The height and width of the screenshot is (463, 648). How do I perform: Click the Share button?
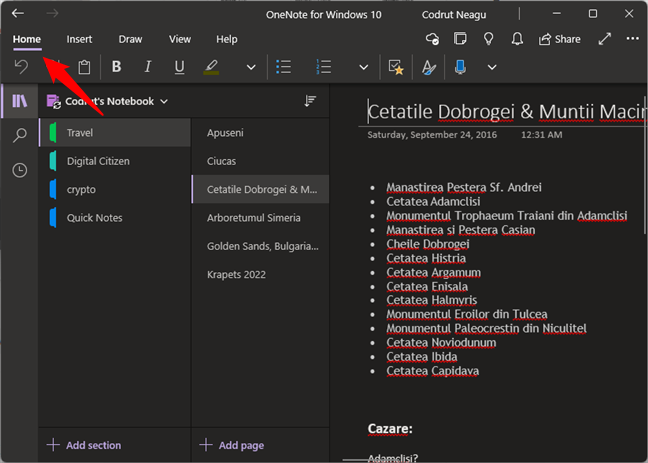(559, 39)
